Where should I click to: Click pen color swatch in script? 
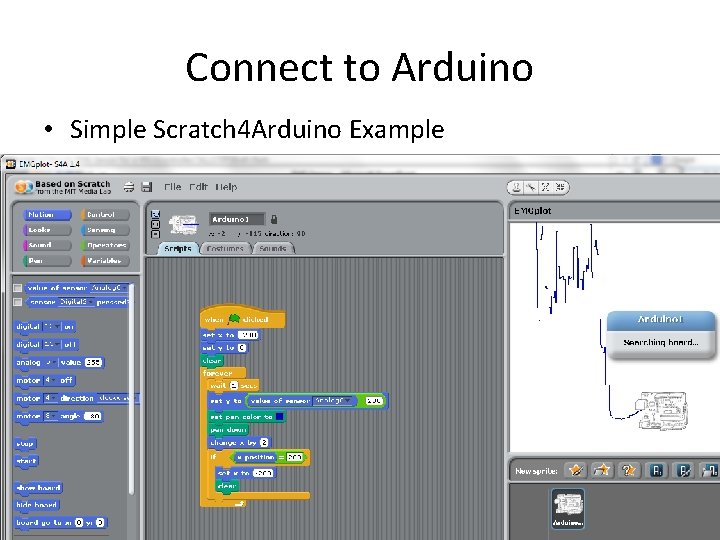pos(279,417)
